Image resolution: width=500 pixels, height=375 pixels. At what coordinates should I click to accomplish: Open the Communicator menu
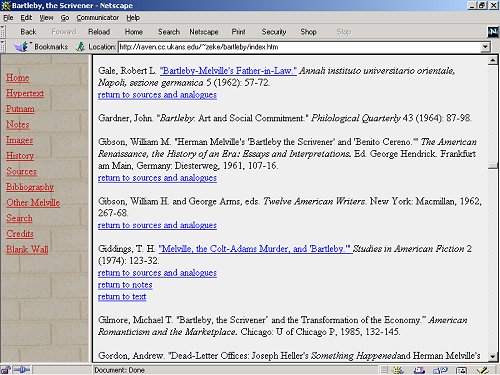point(98,18)
